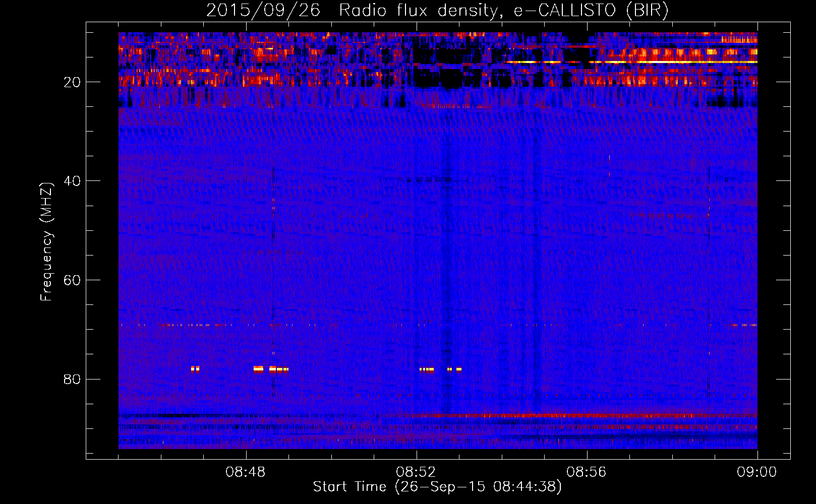Click the 80 frequency tick label

click(x=72, y=379)
